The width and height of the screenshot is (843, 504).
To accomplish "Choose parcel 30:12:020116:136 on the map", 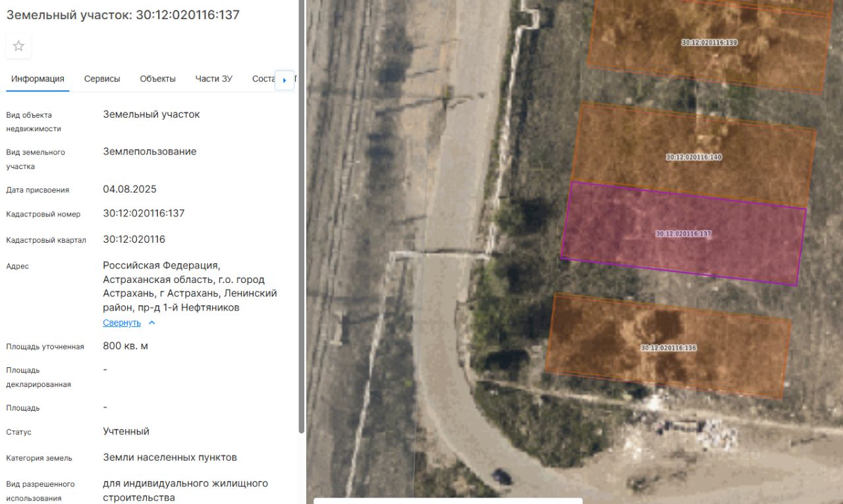I will (668, 347).
